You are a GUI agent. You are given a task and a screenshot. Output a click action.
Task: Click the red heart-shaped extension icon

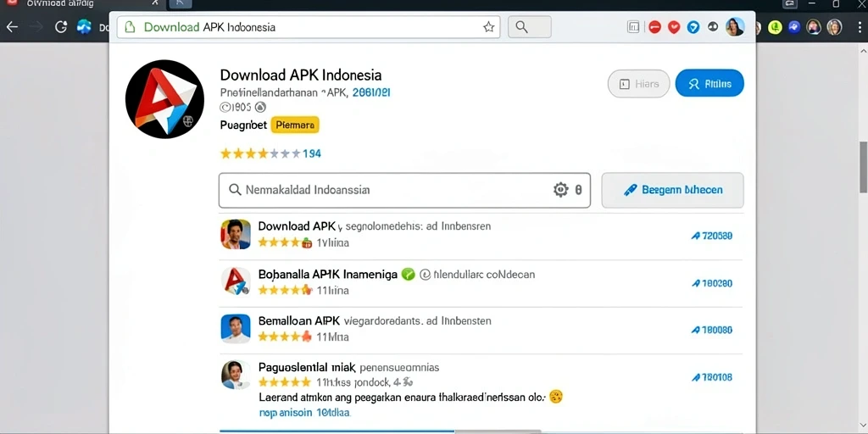(674, 26)
